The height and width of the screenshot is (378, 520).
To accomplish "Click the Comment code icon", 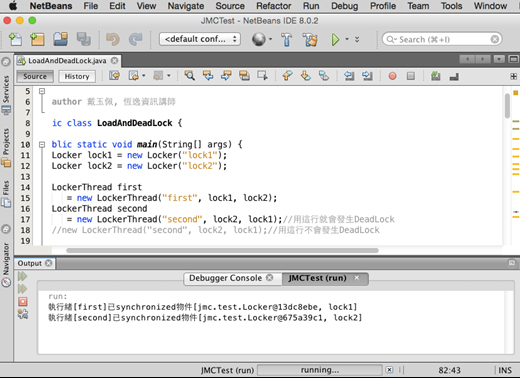I will pos(435,76).
